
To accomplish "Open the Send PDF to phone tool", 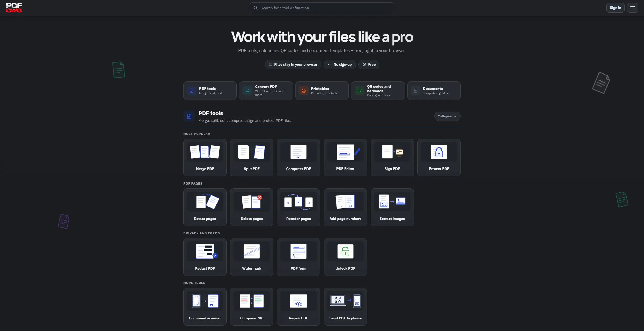I will 345,307.
